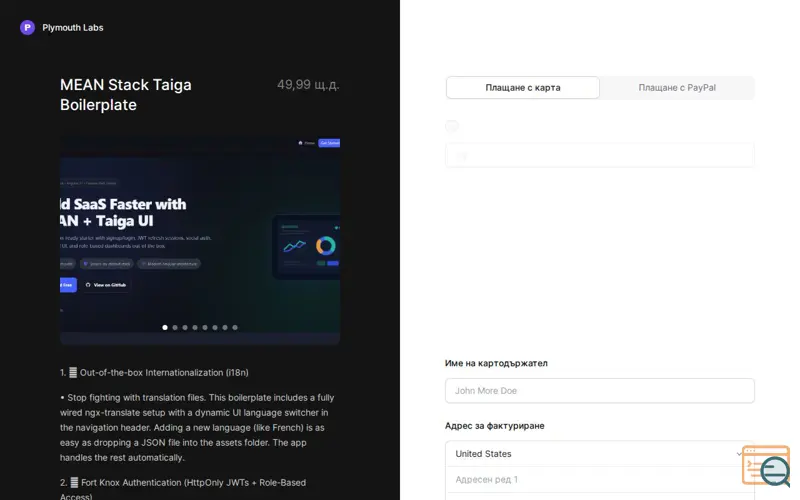Select the first carousel dot under the preview

[x=165, y=328]
